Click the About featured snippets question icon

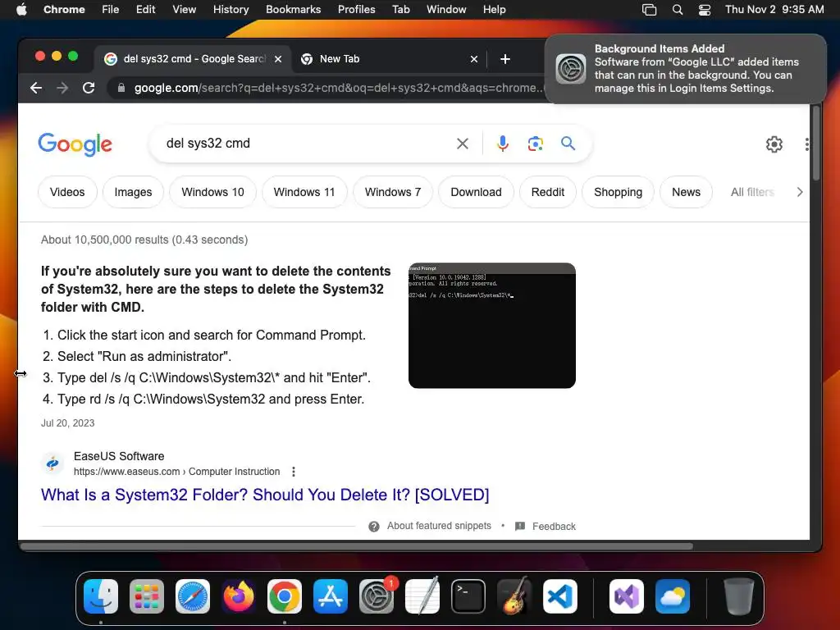tap(374, 527)
